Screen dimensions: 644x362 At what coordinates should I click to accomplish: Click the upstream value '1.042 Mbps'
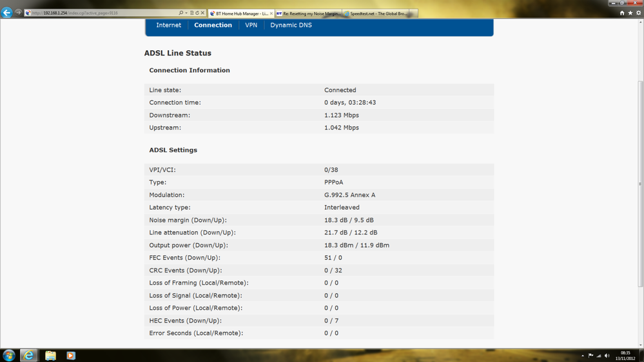341,128
